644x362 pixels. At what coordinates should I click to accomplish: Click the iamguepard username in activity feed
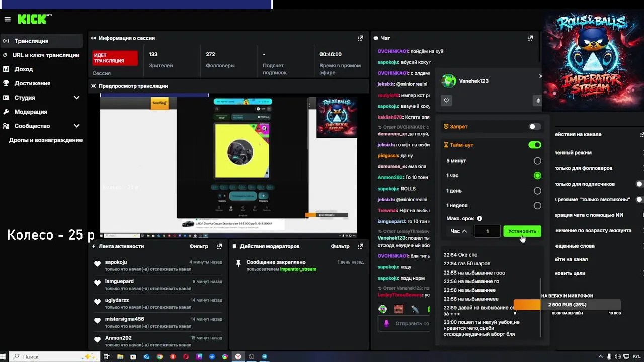click(119, 282)
